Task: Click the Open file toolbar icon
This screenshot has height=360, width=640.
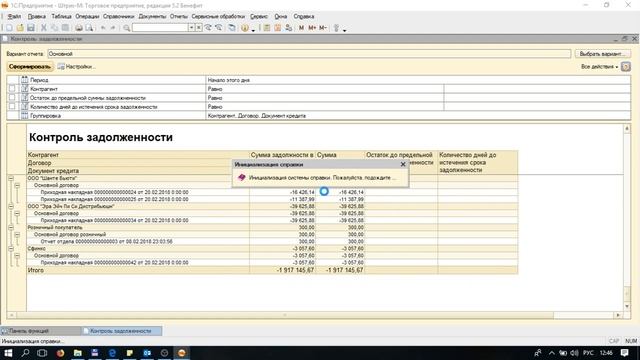Action: point(20,28)
